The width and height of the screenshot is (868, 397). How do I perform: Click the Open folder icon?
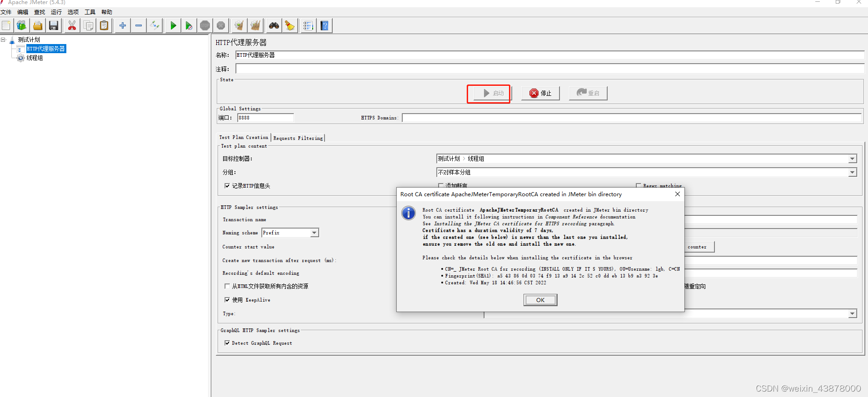[38, 25]
